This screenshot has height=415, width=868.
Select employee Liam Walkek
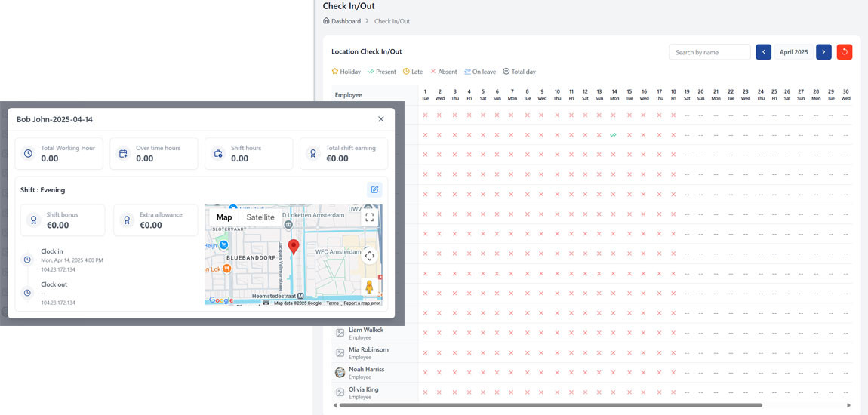pos(366,330)
